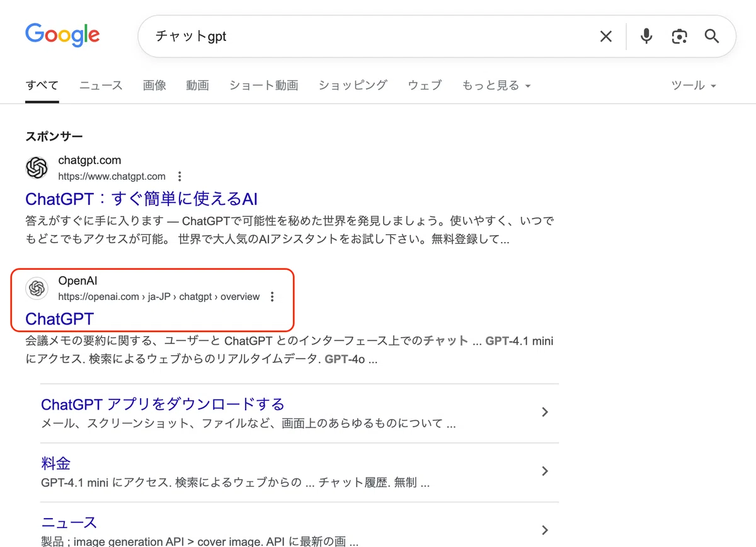Open the ChatGPT result from OpenAI
Image resolution: width=756 pixels, height=547 pixels.
point(59,319)
